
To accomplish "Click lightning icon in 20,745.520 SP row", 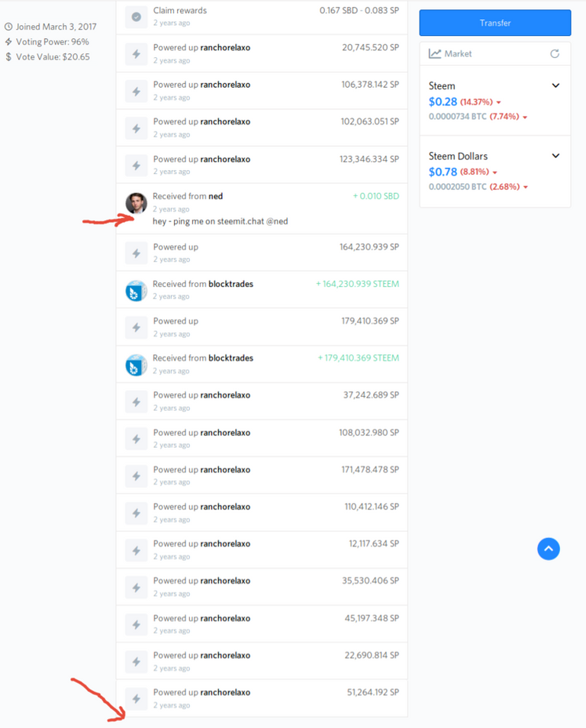I will tap(136, 54).
